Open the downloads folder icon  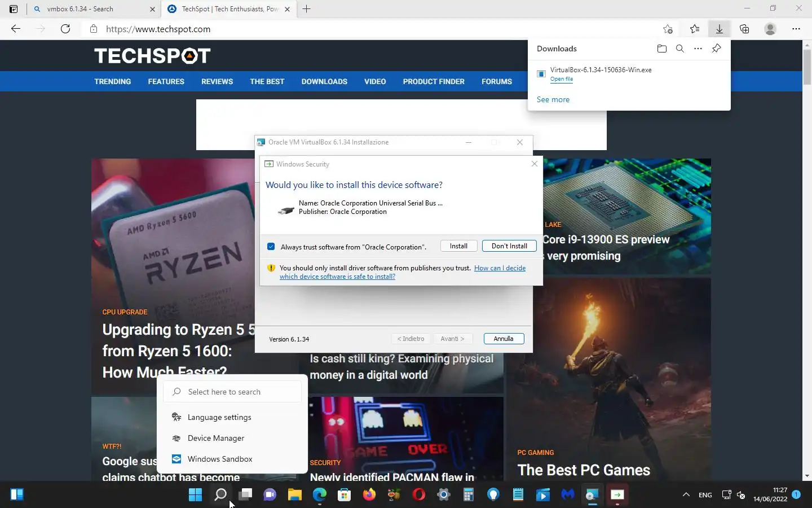click(662, 49)
